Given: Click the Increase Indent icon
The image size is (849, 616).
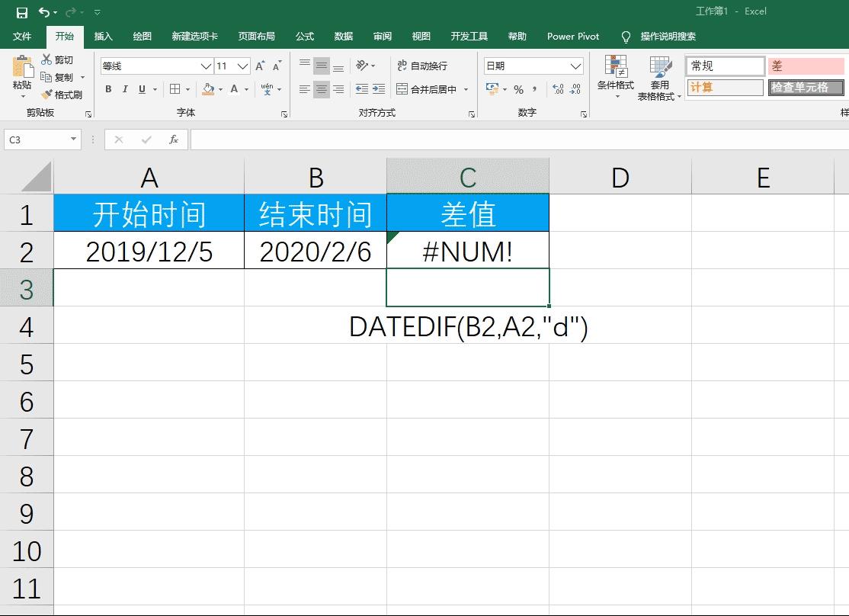Looking at the screenshot, I should coord(377,88).
